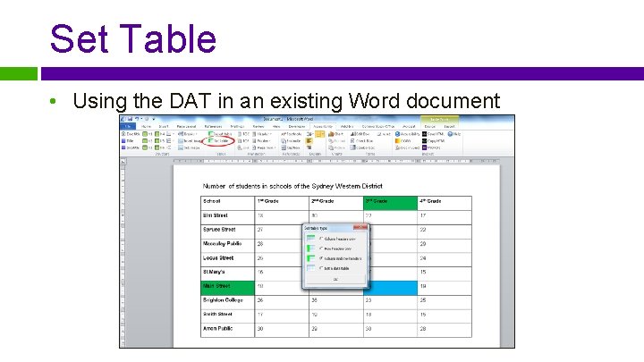Click the Arron Public table cell

227,331
